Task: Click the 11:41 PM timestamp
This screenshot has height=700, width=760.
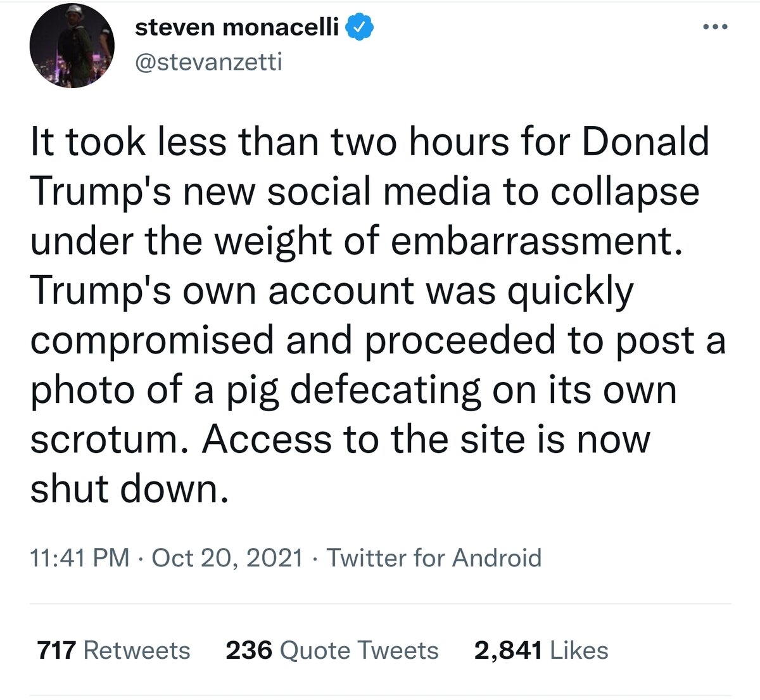Action: click(x=79, y=558)
